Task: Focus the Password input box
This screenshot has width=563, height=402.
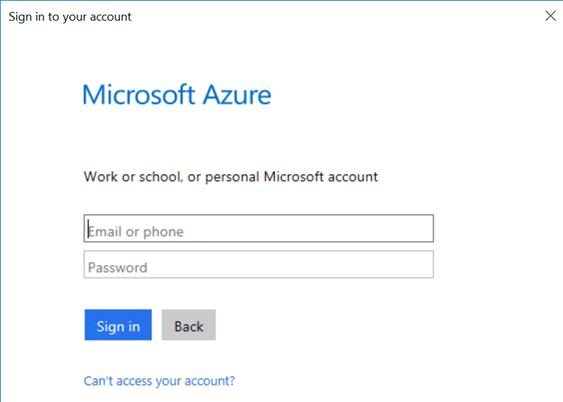Action: (259, 265)
